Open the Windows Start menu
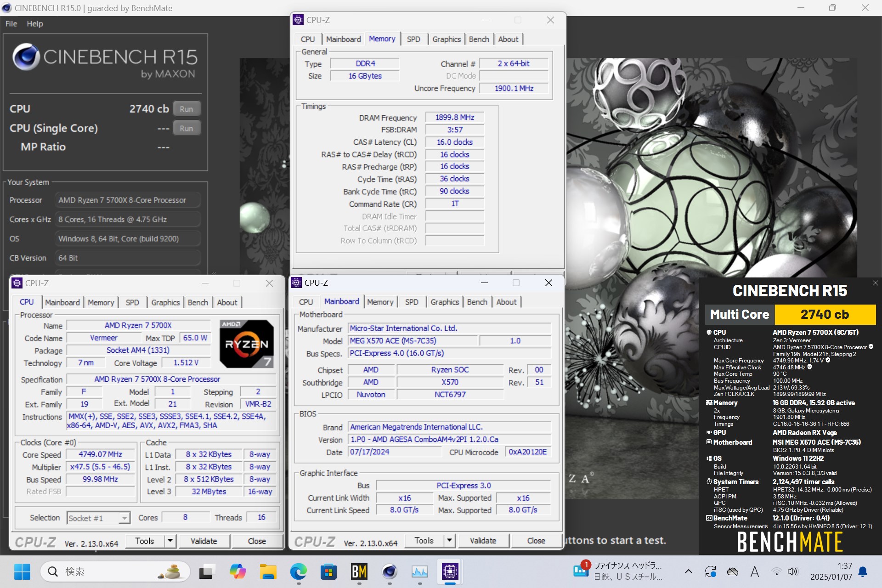 point(22,572)
